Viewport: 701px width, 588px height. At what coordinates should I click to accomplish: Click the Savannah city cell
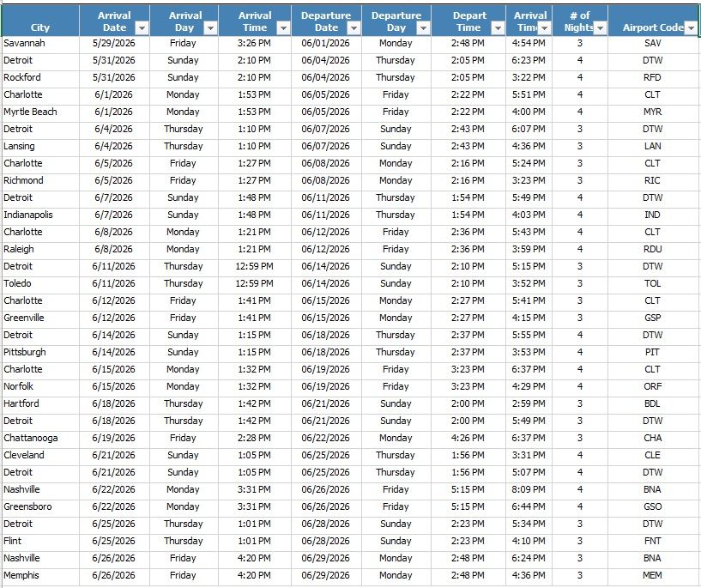click(x=40, y=44)
